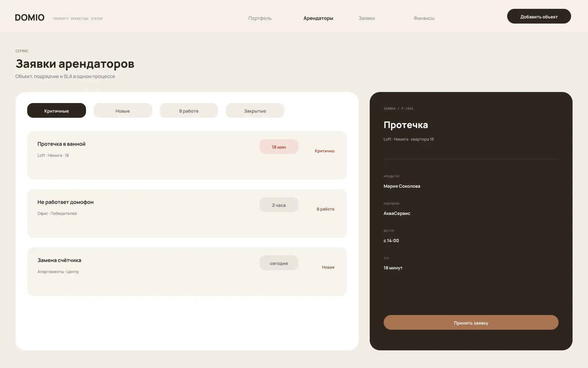Click the 2 часа time badge
This screenshot has width=588, height=368.
[279, 205]
